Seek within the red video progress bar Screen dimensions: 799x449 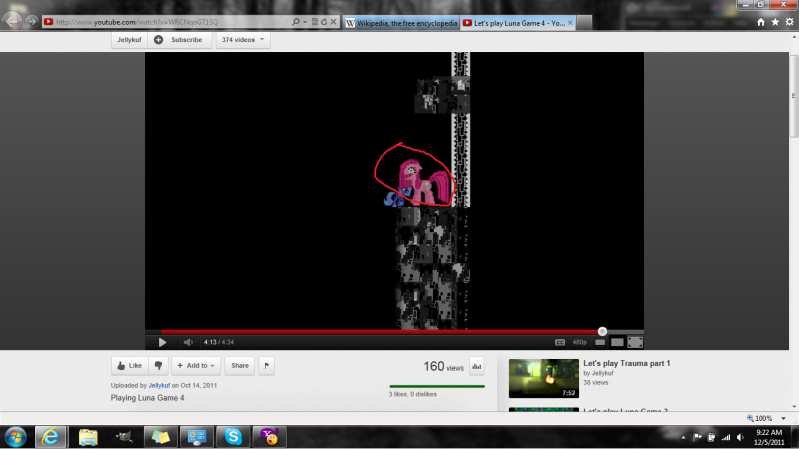click(380, 332)
